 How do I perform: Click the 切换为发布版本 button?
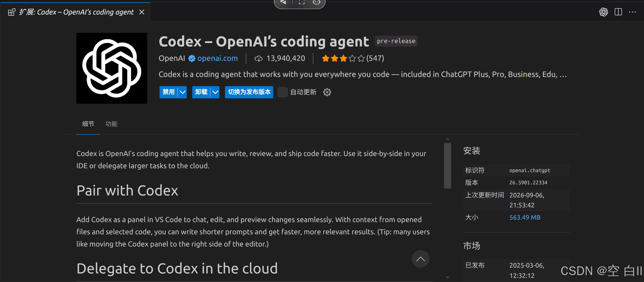(249, 92)
